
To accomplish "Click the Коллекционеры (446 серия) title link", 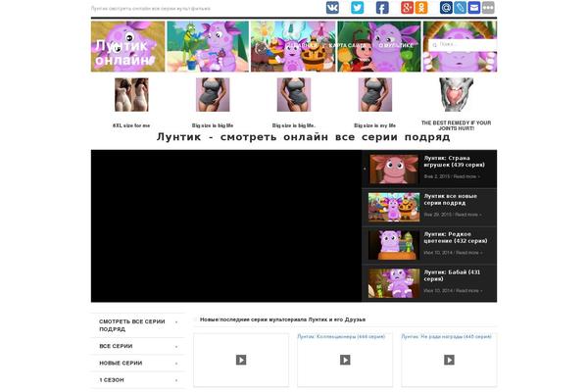I will [341, 336].
